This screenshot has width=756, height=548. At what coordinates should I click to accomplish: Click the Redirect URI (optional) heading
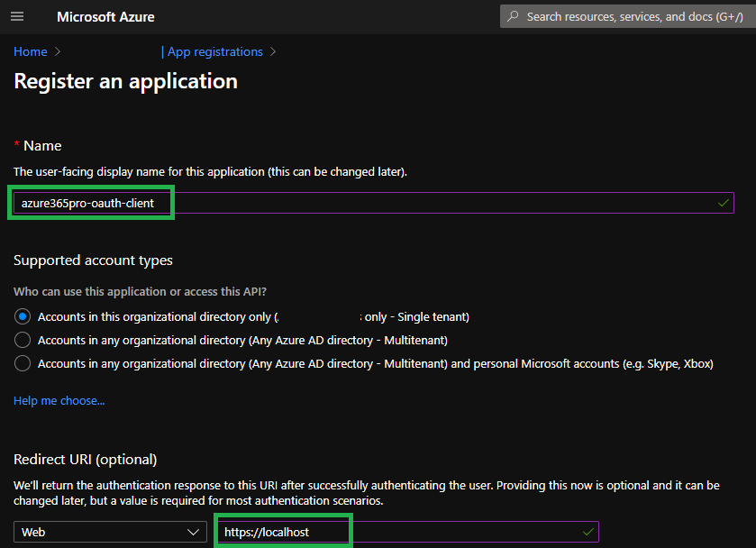pos(86,460)
